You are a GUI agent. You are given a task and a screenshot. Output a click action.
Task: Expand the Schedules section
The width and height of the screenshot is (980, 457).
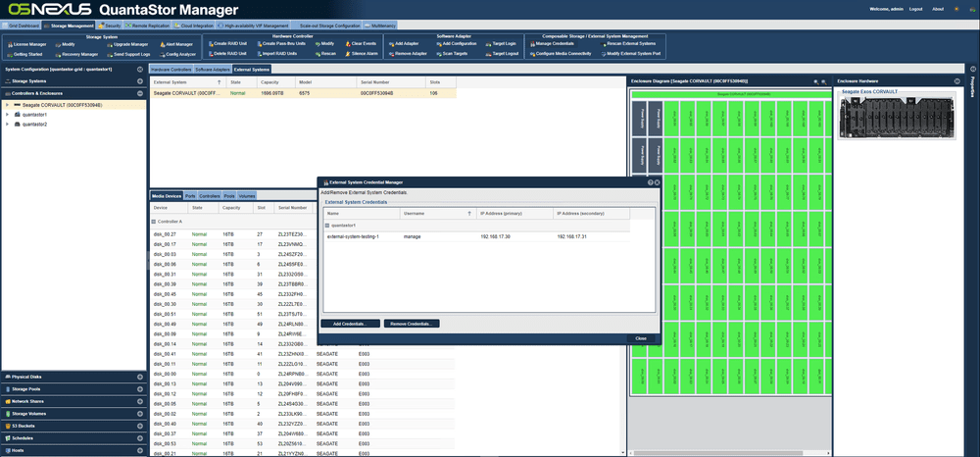click(140, 437)
